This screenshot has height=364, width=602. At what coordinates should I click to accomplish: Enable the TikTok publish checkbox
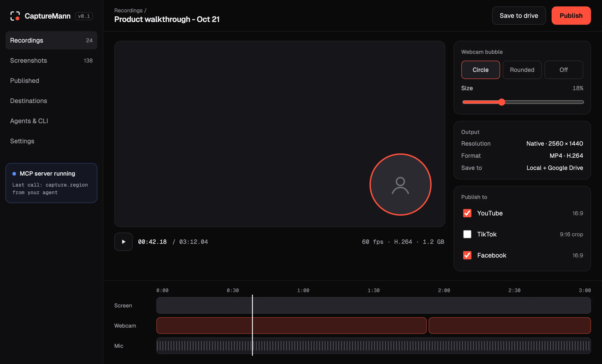pyautogui.click(x=467, y=234)
